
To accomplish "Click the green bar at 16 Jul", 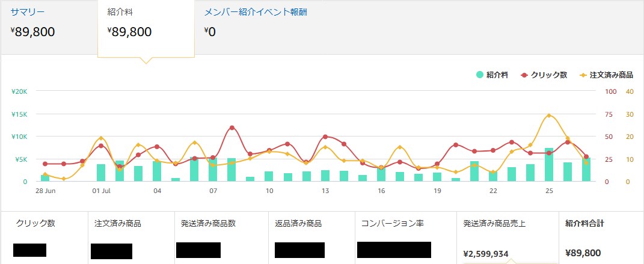I will [381, 174].
